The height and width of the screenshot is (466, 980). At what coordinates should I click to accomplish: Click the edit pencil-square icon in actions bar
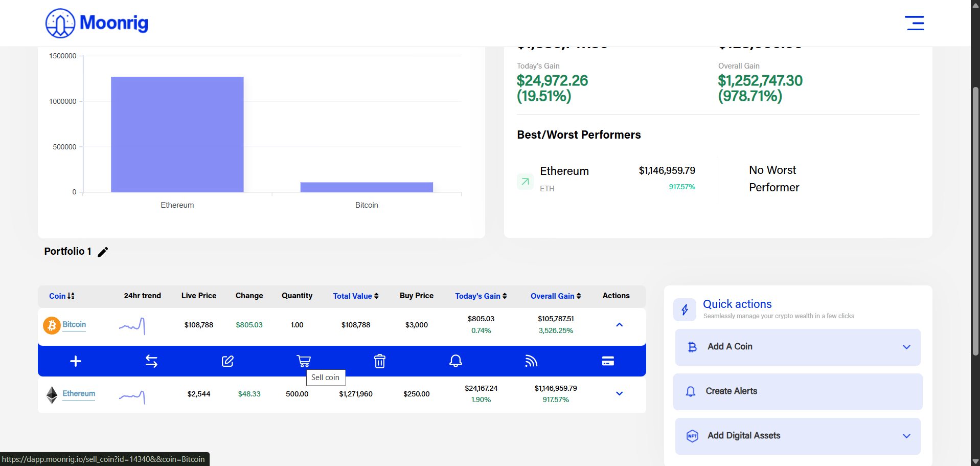pos(227,361)
